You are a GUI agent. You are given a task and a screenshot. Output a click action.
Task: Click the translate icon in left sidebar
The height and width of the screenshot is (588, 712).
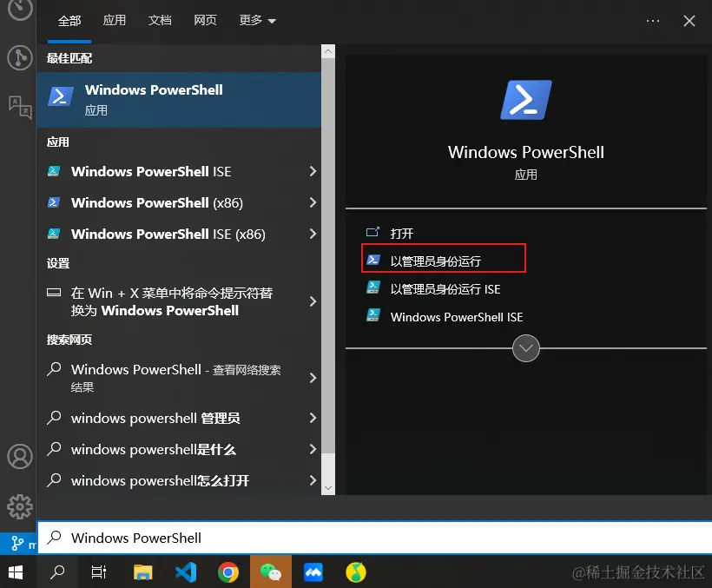[x=20, y=107]
